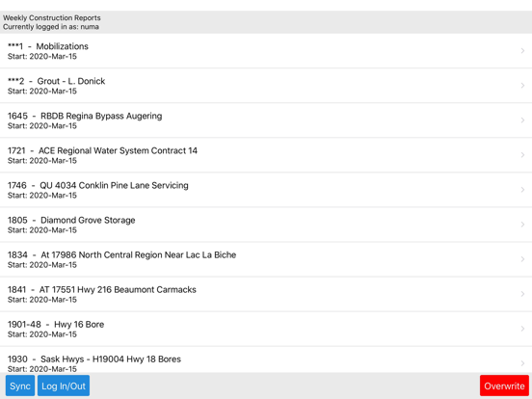Open the 1901-48 Hwy 16 Bore entry

pos(266,329)
